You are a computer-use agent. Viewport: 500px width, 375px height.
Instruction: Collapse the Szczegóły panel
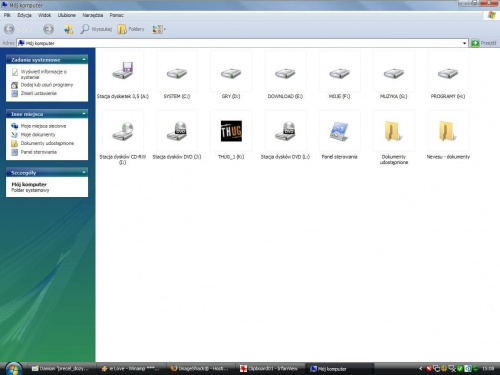tap(84, 173)
